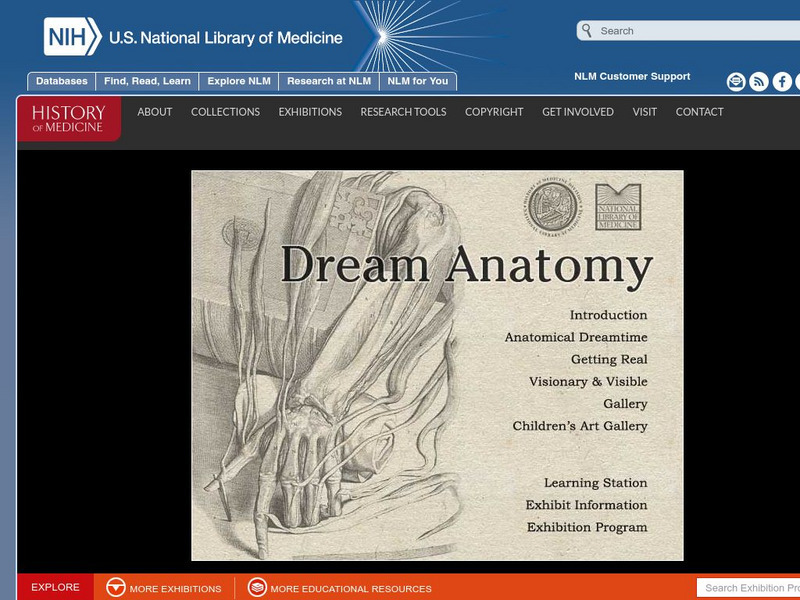Open the Anatomical Dreamtime section
800x600 pixels.
(576, 337)
